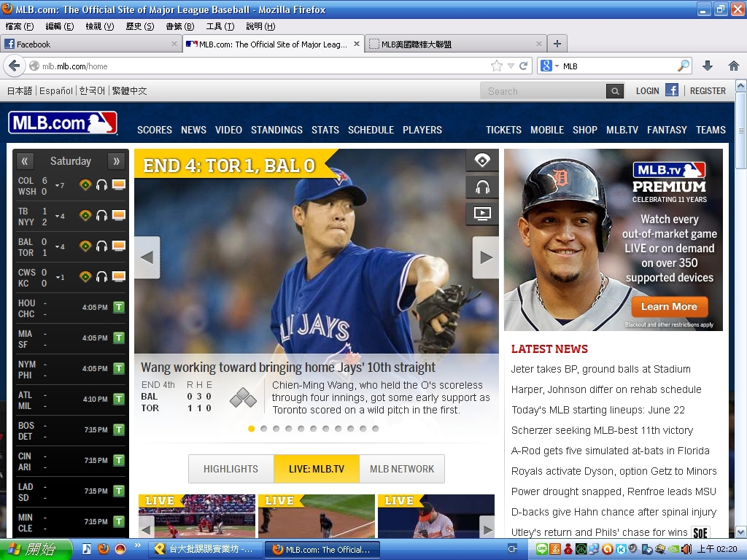Open URL bar history dropdown arrow
Viewport: 747px width, 560px height.
click(x=511, y=66)
